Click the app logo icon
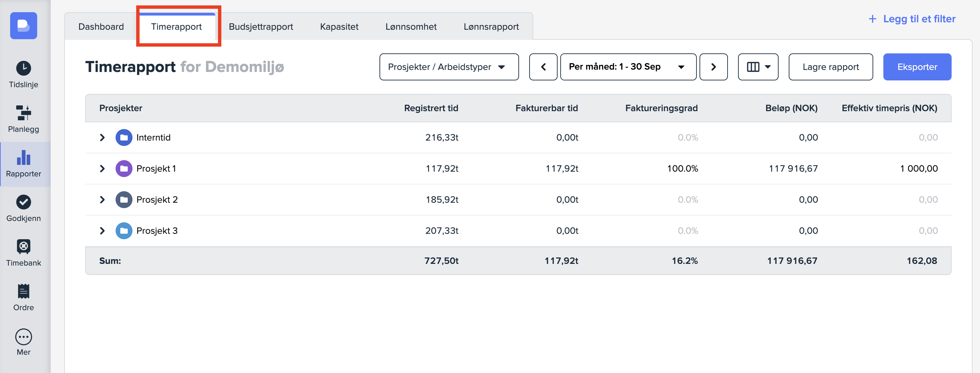Viewport: 980px width, 373px height. pos(24,26)
